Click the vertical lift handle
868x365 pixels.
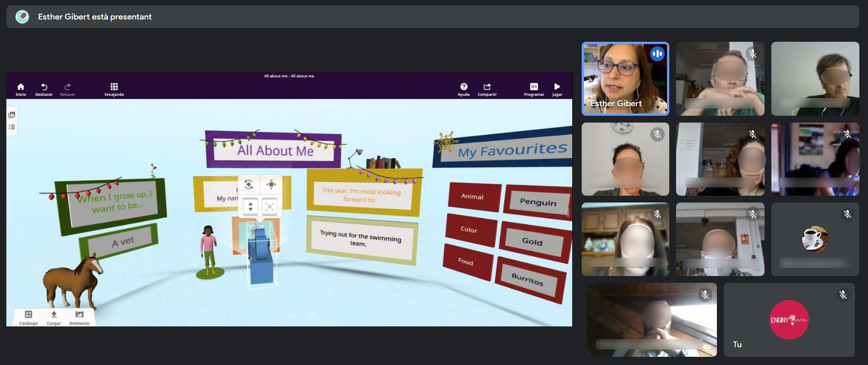pos(250,207)
